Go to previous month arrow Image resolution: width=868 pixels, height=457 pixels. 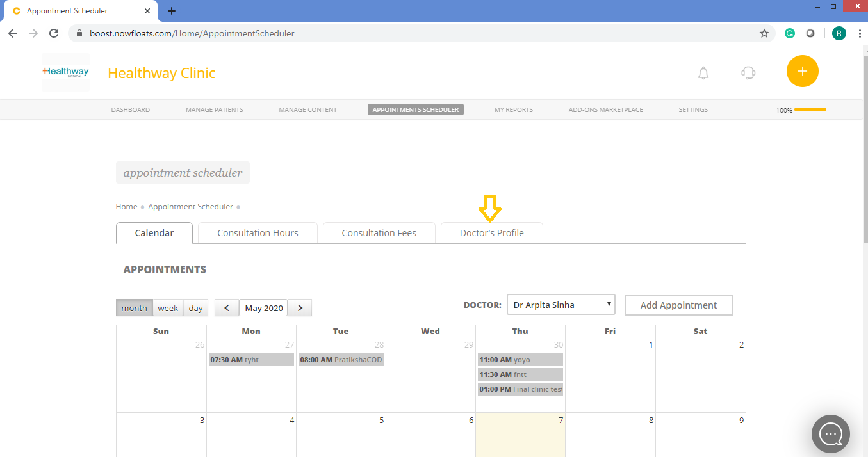227,308
